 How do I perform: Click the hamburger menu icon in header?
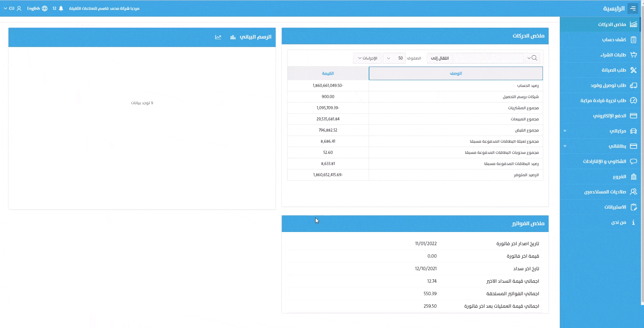632,8
